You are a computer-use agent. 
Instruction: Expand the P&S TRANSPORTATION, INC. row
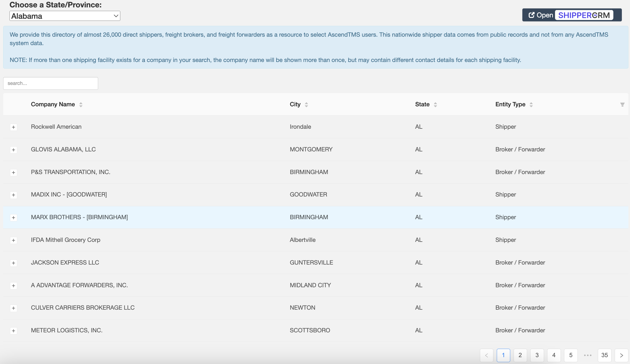(13, 173)
